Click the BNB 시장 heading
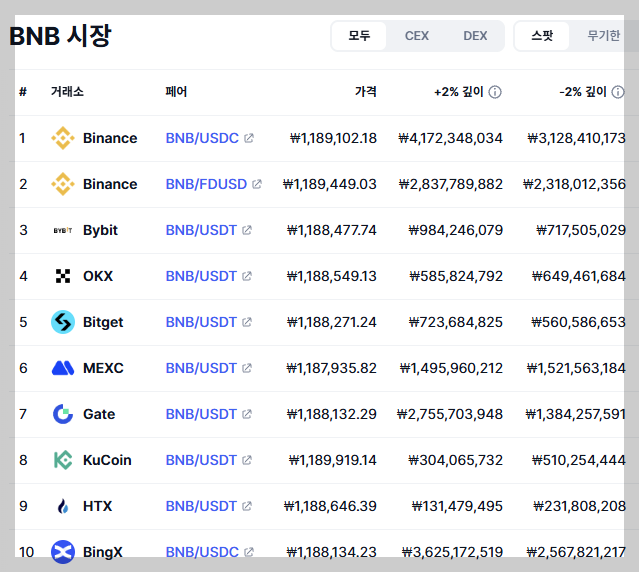 click(60, 36)
